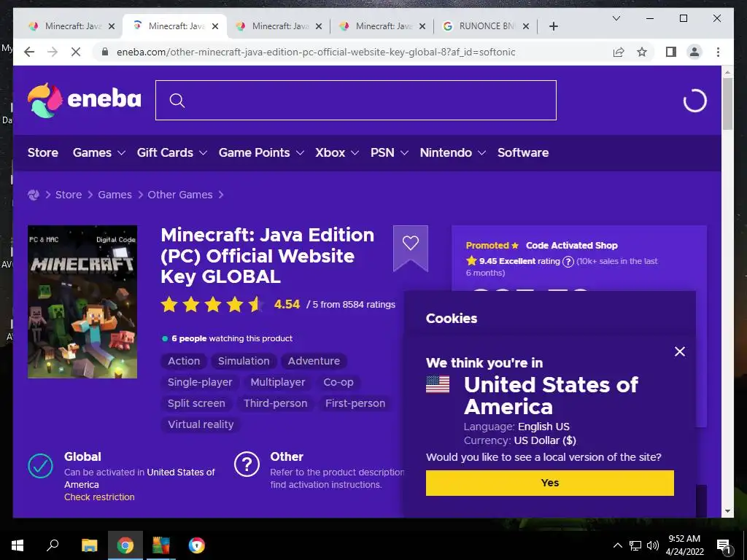The height and width of the screenshot is (560, 747).
Task: Open Chrome side panel icon
Action: (x=671, y=52)
